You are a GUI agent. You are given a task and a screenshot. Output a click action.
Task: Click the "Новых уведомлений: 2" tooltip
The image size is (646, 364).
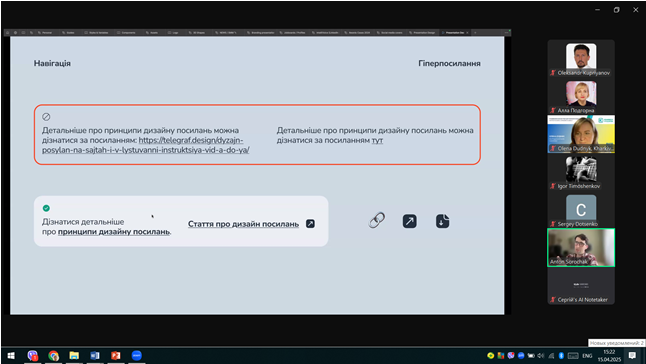click(616, 343)
